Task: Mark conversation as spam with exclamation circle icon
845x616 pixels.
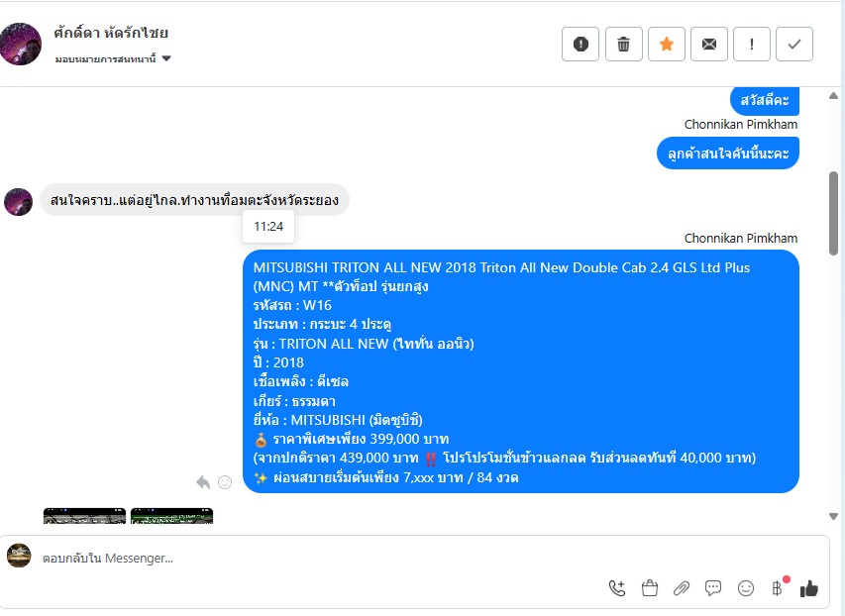Action: coord(581,44)
